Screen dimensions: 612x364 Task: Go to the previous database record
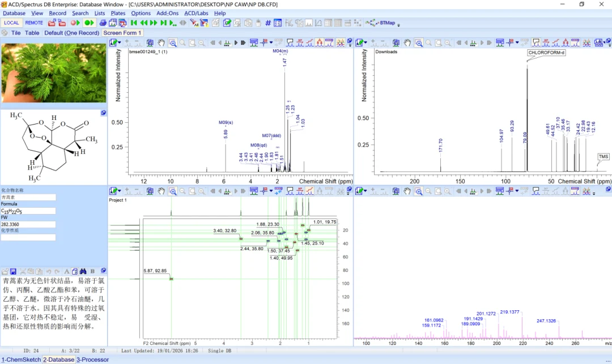pos(143,23)
